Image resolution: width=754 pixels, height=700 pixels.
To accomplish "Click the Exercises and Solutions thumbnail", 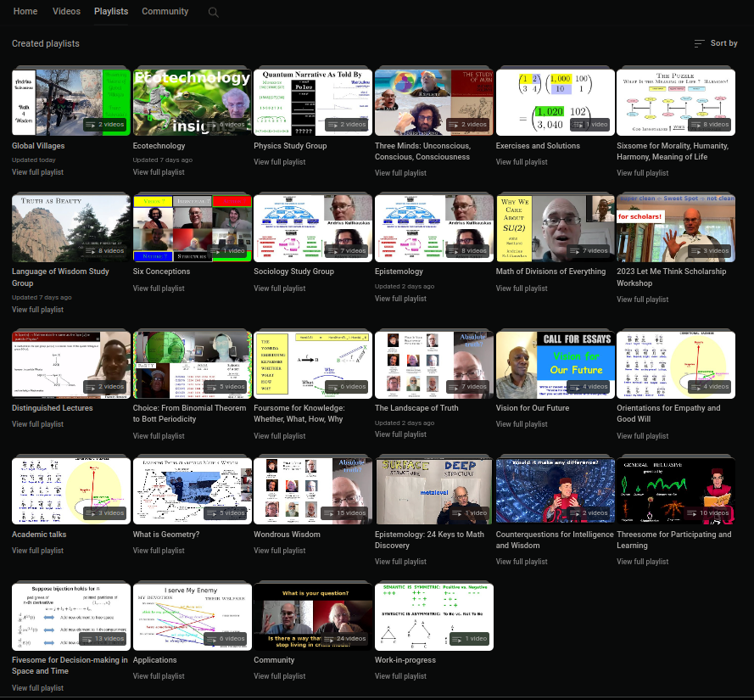I will coord(556,103).
